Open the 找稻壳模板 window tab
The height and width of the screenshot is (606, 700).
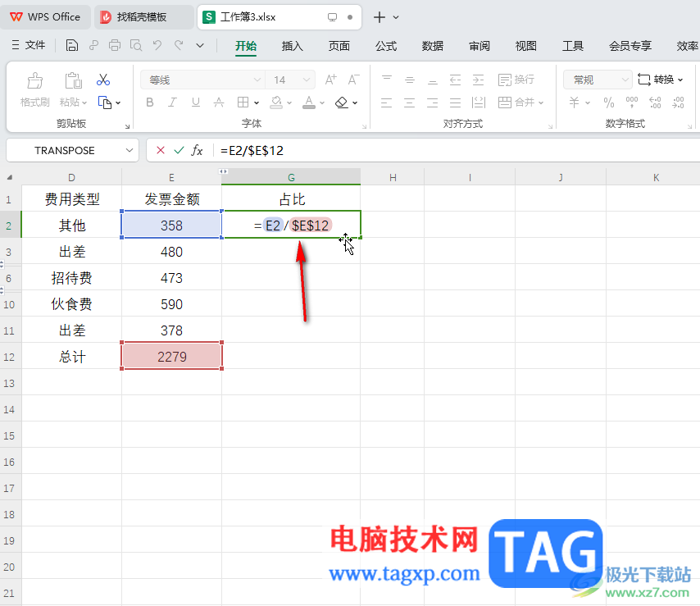pos(143,17)
